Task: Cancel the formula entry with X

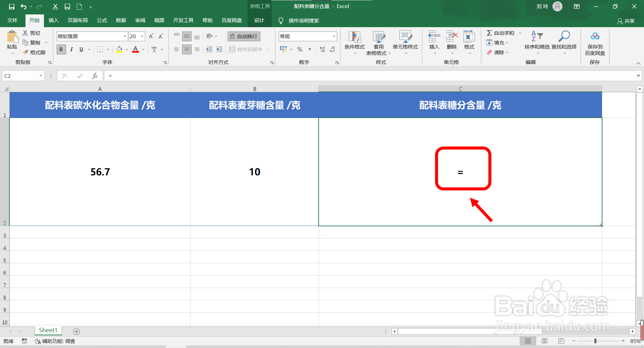Action: [65, 76]
